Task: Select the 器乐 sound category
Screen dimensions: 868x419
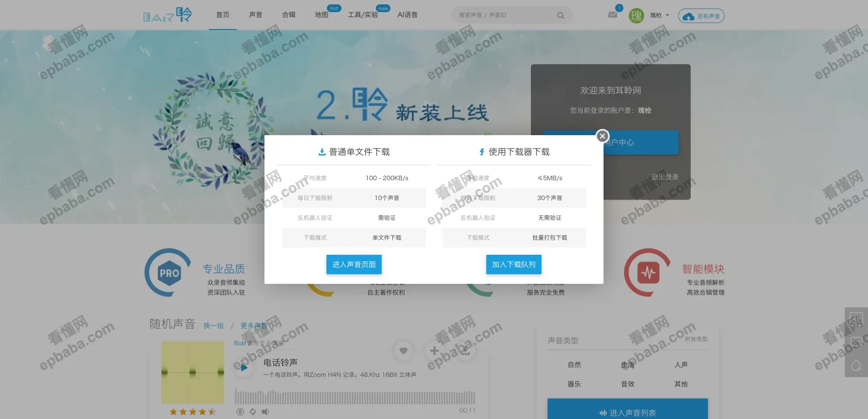Action: 574,384
